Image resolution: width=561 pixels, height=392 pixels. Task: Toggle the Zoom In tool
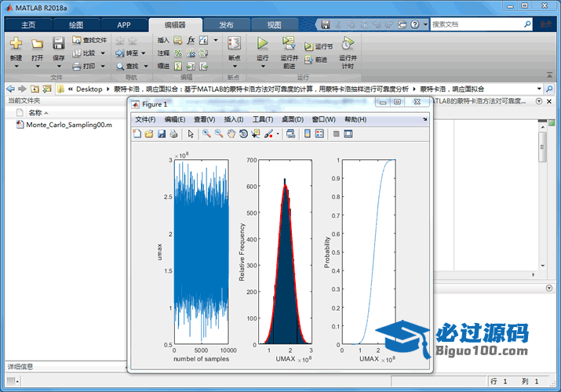pos(206,134)
